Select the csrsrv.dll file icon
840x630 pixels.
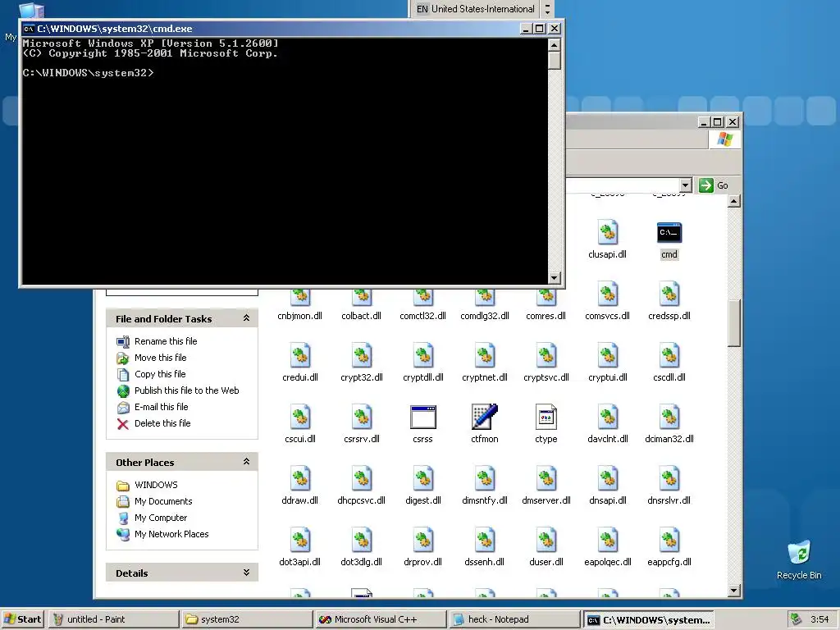[362, 418]
